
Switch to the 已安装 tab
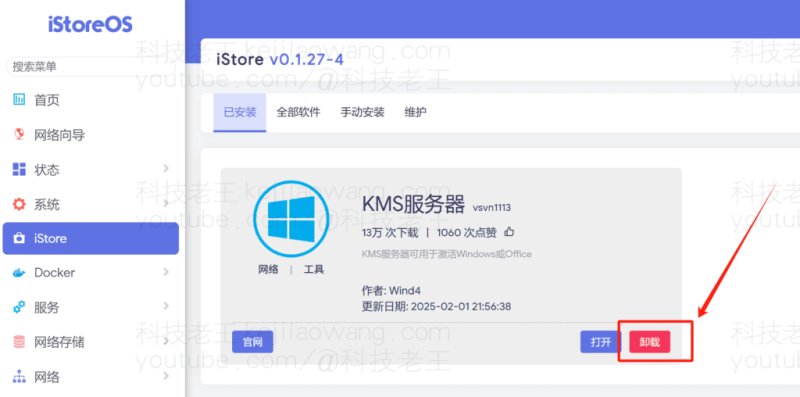point(240,112)
